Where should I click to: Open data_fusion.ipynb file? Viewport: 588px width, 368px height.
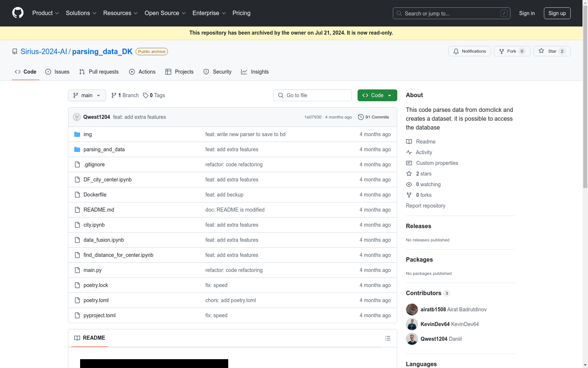click(x=104, y=240)
